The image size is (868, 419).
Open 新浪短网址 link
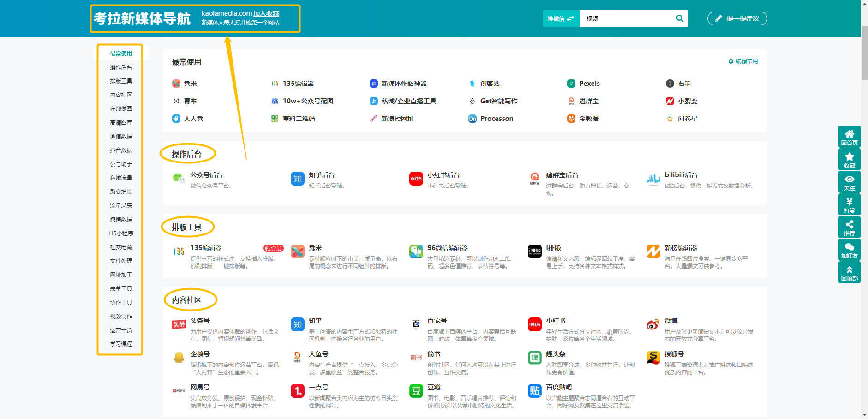392,119
